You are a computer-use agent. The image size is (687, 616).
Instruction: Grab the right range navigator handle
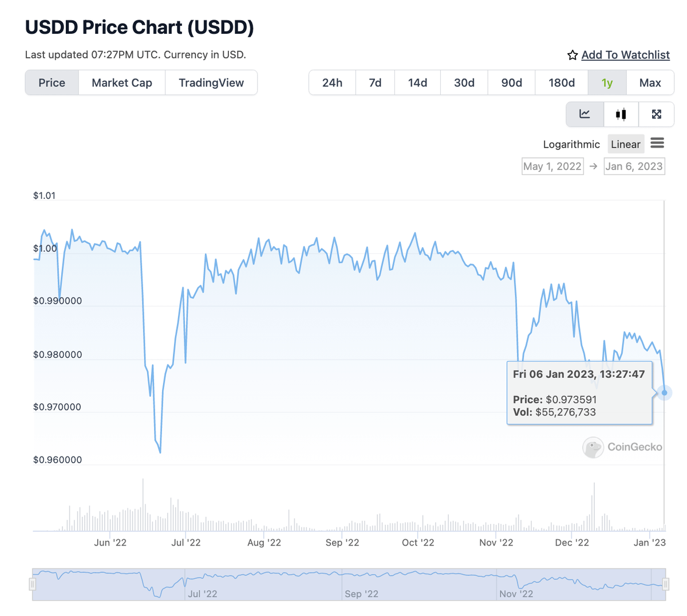[666, 584]
